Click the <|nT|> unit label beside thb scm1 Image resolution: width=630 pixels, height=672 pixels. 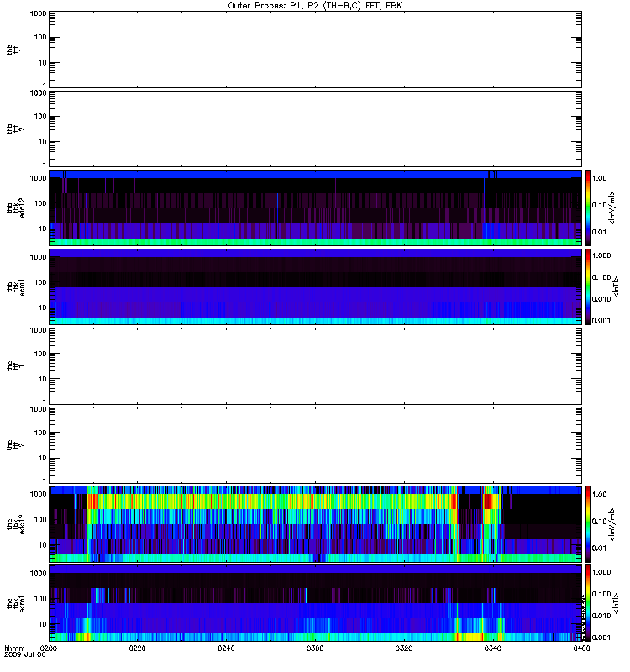617,286
